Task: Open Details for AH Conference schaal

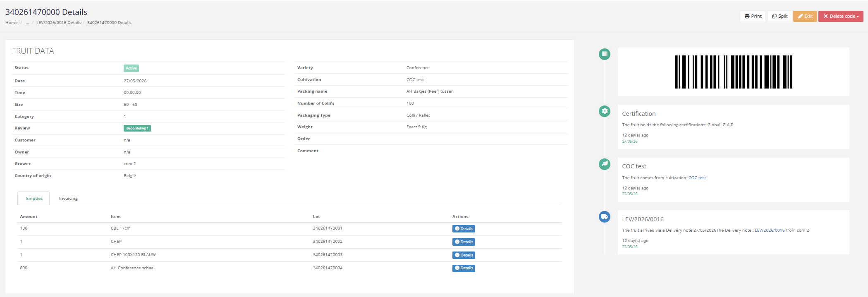Action: tap(464, 268)
